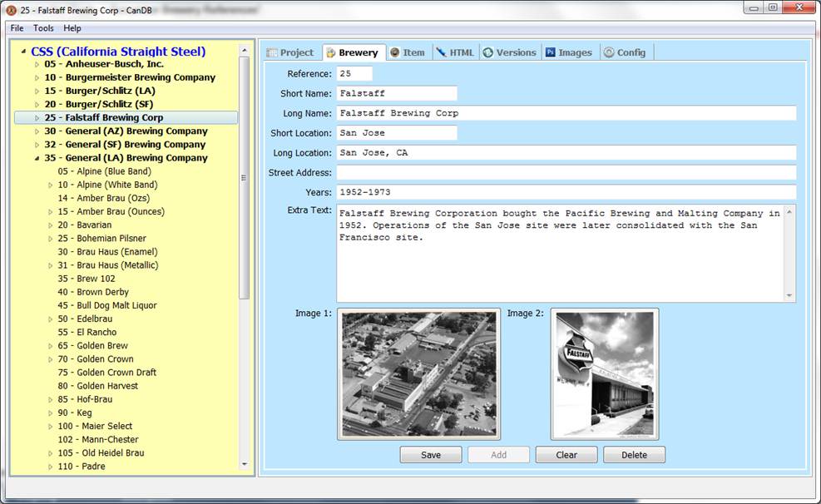
Task: Open the Tools menu
Action: (43, 28)
